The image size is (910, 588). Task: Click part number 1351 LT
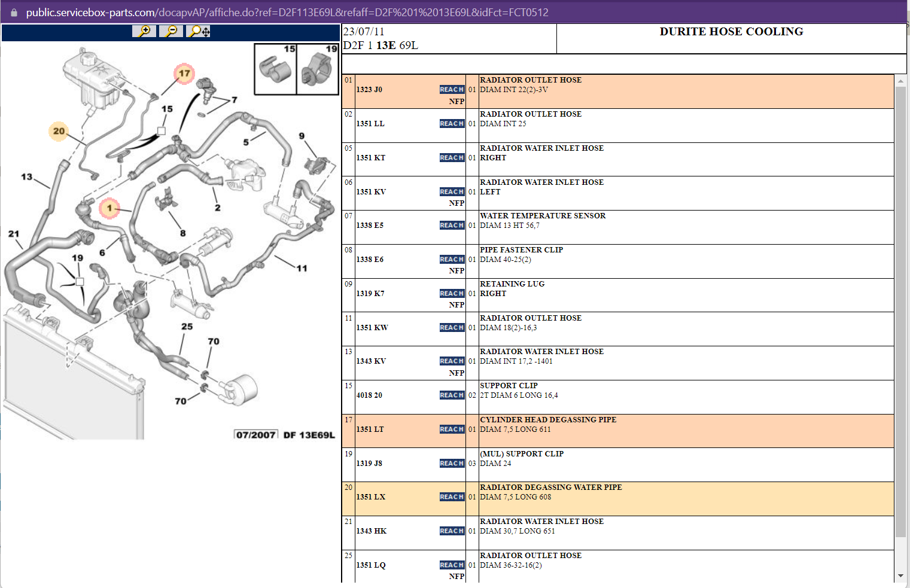[370, 429]
